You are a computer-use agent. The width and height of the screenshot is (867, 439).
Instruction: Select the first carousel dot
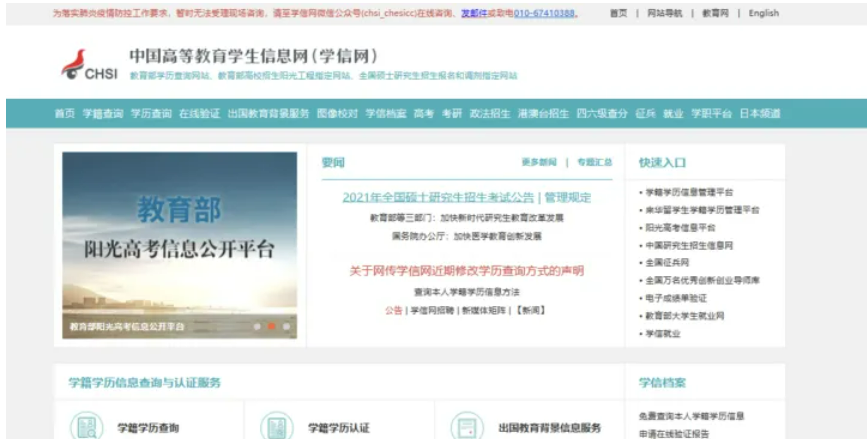point(257,326)
